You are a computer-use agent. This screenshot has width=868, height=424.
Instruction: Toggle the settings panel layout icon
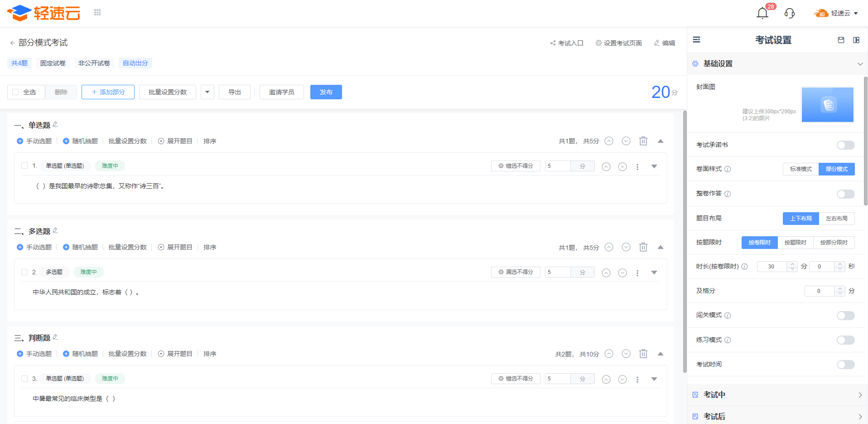856,40
